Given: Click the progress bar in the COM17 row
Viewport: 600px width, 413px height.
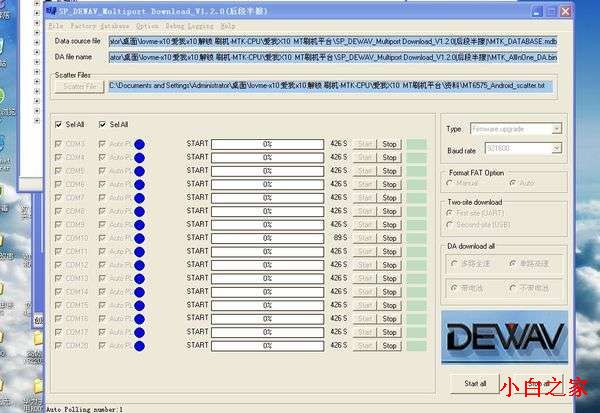Looking at the screenshot, I should click(267, 332).
